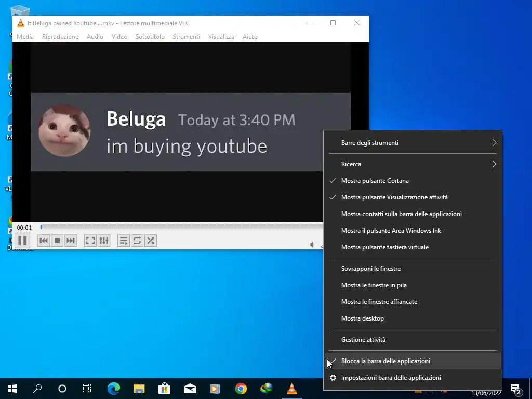Open VLC extended settings panel
Viewport: 532px width, 399px height.
[x=104, y=241]
